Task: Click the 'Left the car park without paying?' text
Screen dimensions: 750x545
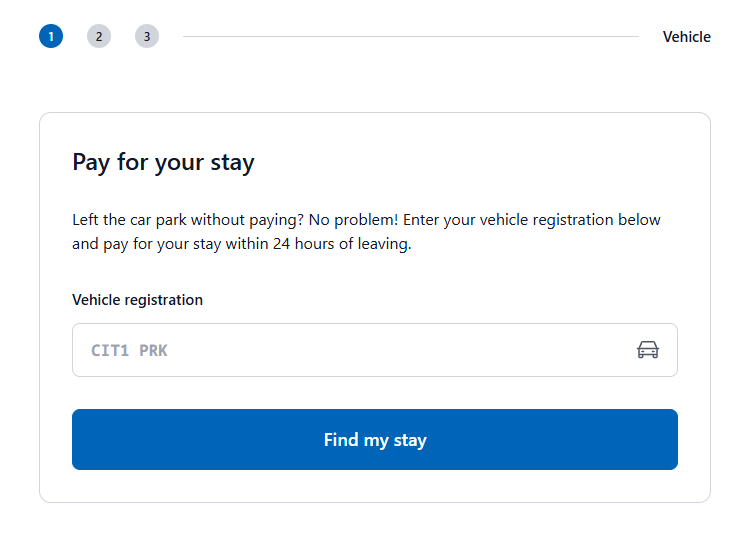Action: (188, 220)
